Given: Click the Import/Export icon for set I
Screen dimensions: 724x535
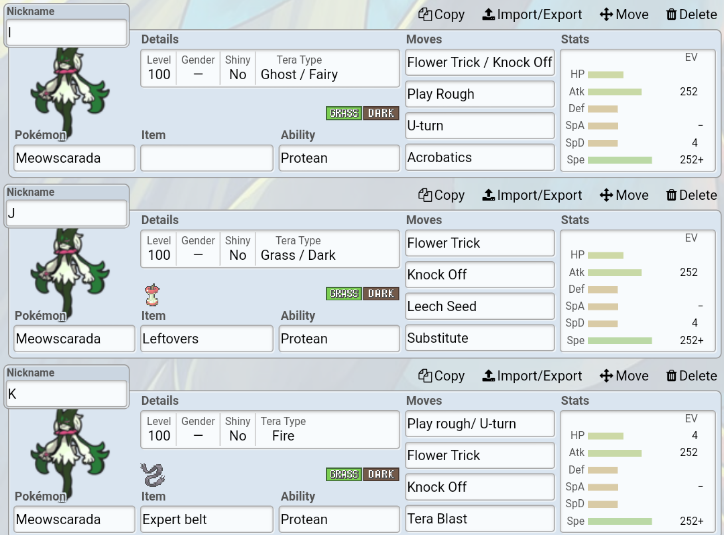Looking at the screenshot, I should (489, 14).
